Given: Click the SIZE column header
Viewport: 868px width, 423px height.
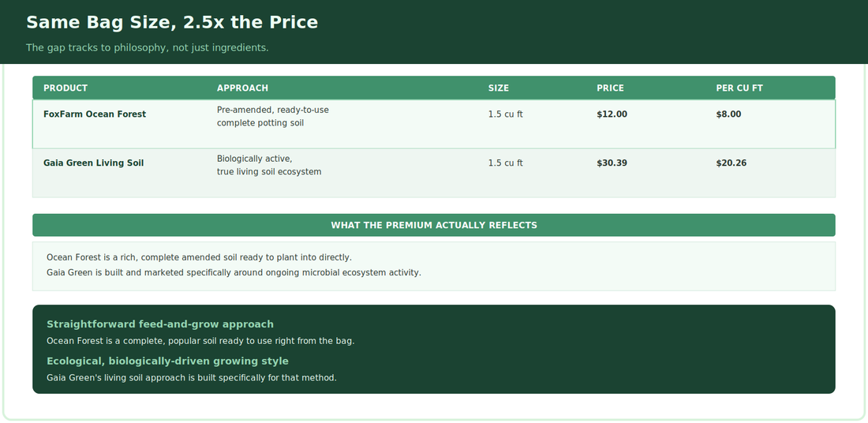Looking at the screenshot, I should point(498,88).
